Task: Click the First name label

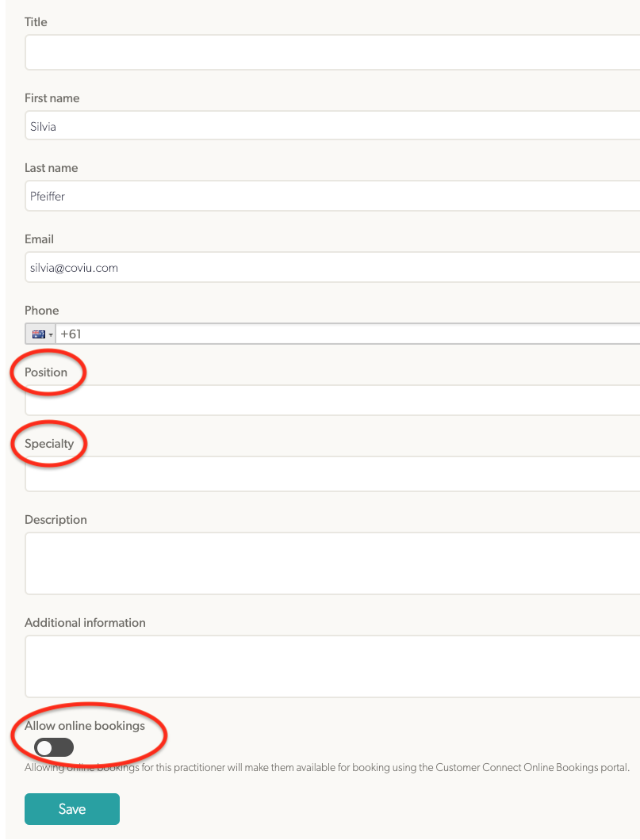Action: 52,98
